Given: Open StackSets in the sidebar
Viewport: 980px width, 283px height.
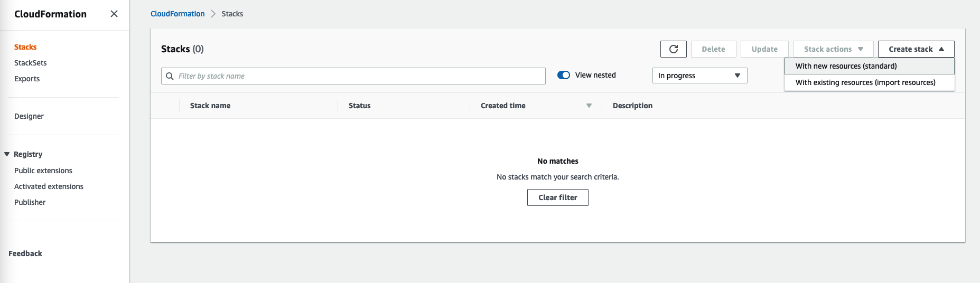Looking at the screenshot, I should point(31,63).
